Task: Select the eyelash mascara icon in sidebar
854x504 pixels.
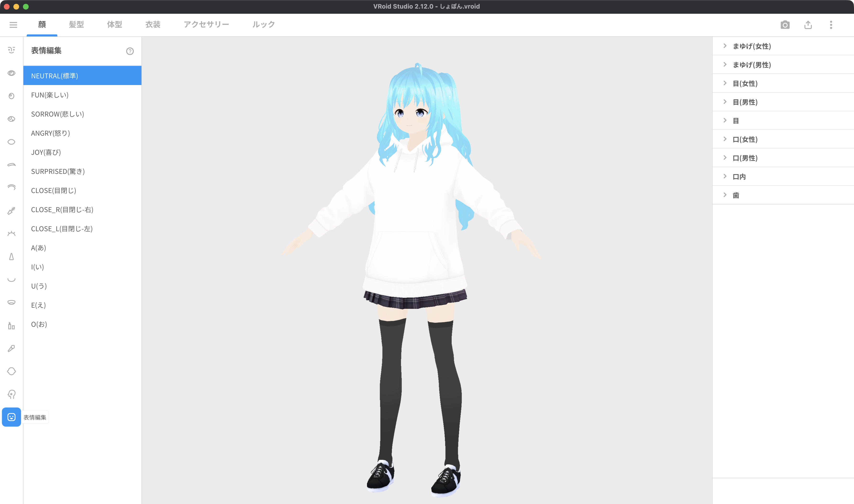Action: tap(11, 211)
